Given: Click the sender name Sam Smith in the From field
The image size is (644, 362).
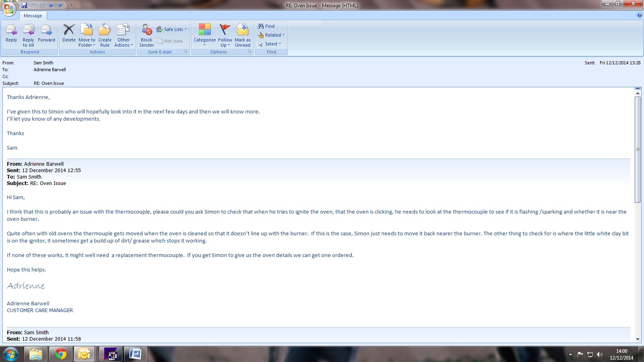Looking at the screenshot, I should 43,63.
